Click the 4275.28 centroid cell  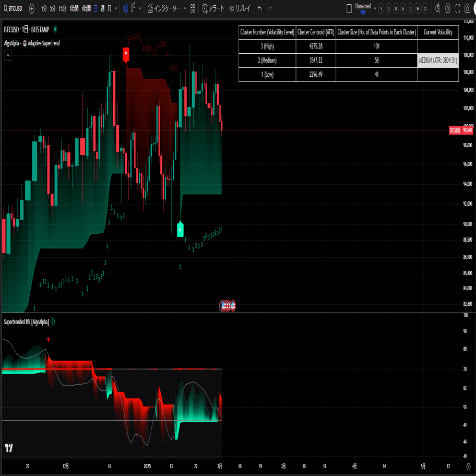click(316, 46)
